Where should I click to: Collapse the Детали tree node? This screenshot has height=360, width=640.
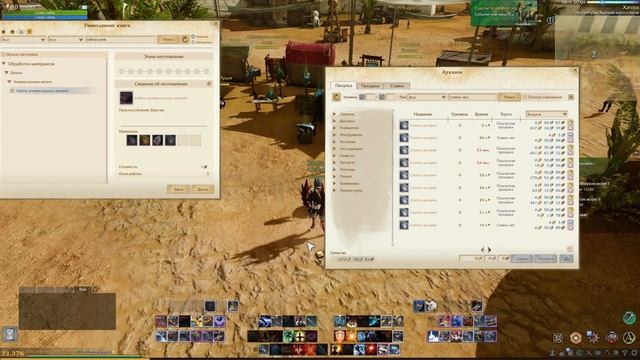pos(7,73)
